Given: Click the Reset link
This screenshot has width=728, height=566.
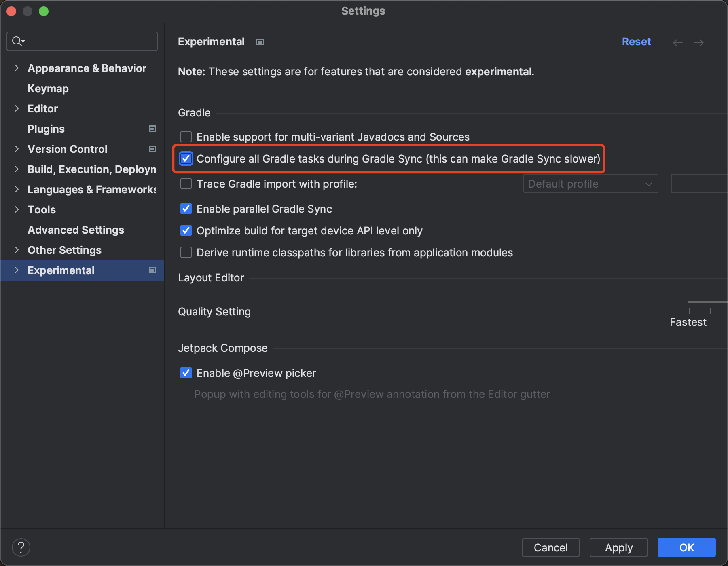Looking at the screenshot, I should point(636,42).
